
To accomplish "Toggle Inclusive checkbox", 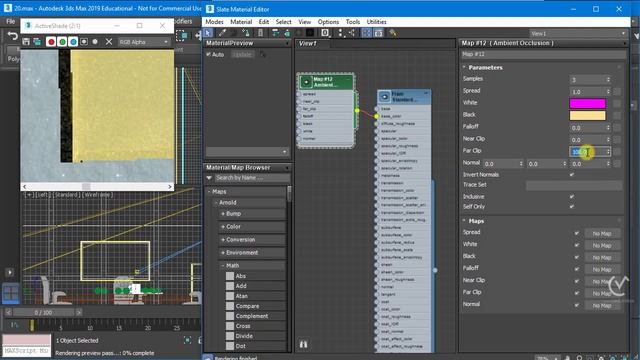I will [572, 196].
